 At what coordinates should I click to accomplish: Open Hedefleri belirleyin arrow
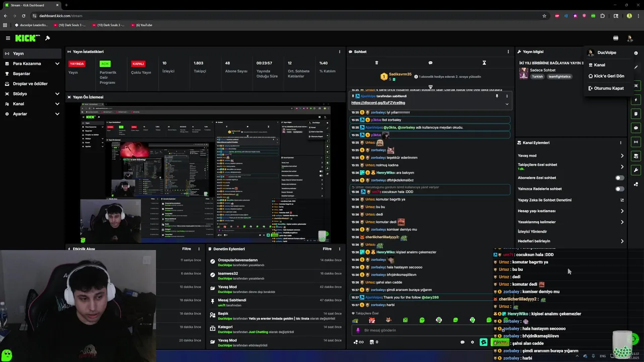click(622, 241)
